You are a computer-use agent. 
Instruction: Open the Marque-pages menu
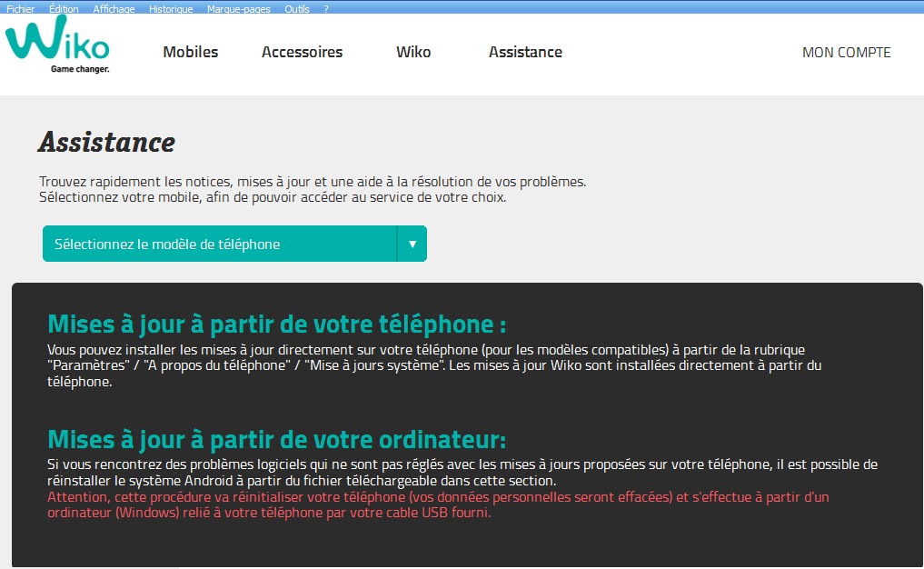pyautogui.click(x=239, y=9)
